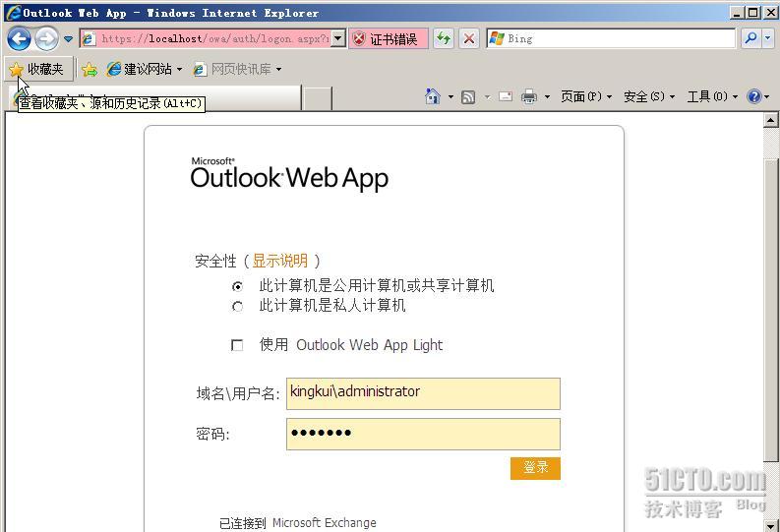Open the Suggested Sites (建议网站) link
Viewport: 780px width, 532px height.
(145, 69)
